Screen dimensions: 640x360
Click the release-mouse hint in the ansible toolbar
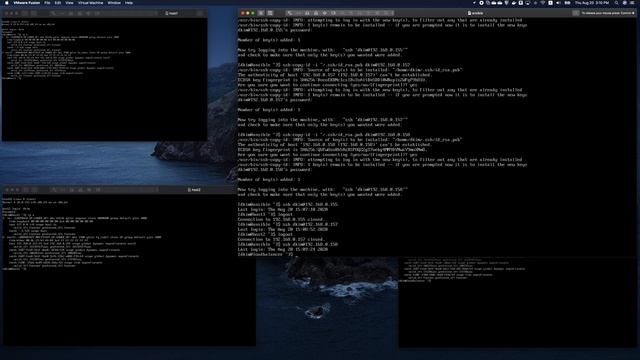[x=608, y=13]
